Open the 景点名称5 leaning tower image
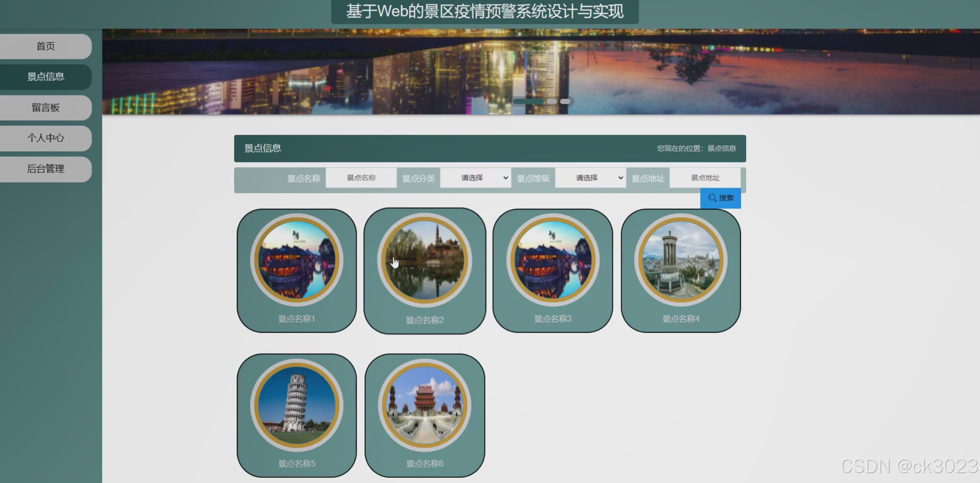The height and width of the screenshot is (483, 980). coord(297,405)
